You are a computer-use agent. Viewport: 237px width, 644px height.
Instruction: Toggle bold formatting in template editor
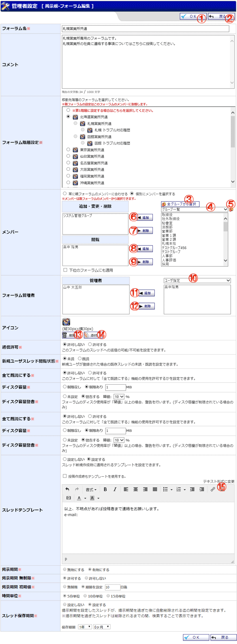click(x=105, y=489)
